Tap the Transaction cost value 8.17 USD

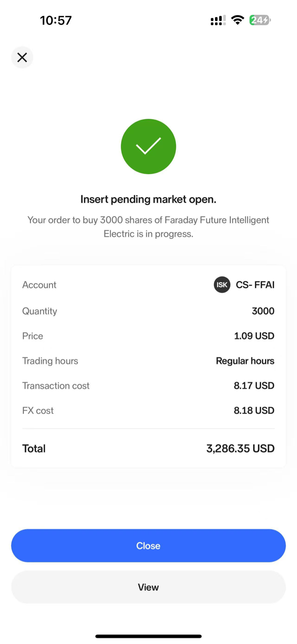254,386
